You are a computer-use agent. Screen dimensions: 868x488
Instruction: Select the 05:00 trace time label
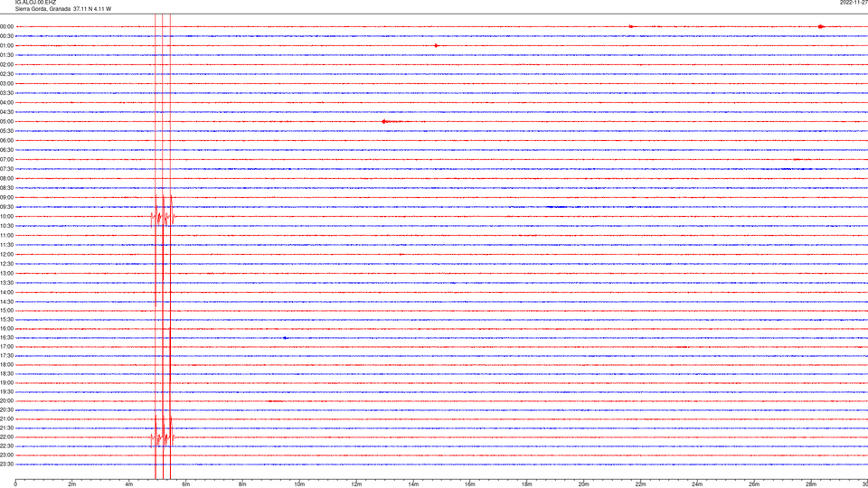[x=6, y=121]
